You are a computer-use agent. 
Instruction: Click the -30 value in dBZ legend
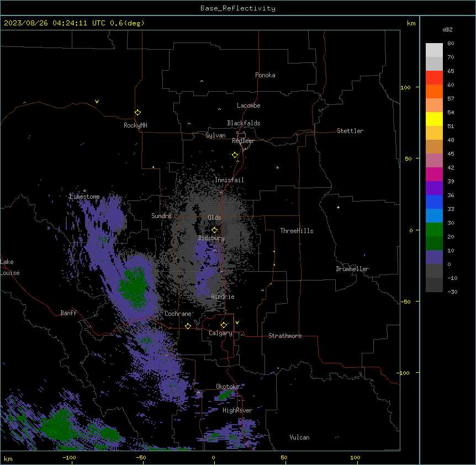(452, 292)
